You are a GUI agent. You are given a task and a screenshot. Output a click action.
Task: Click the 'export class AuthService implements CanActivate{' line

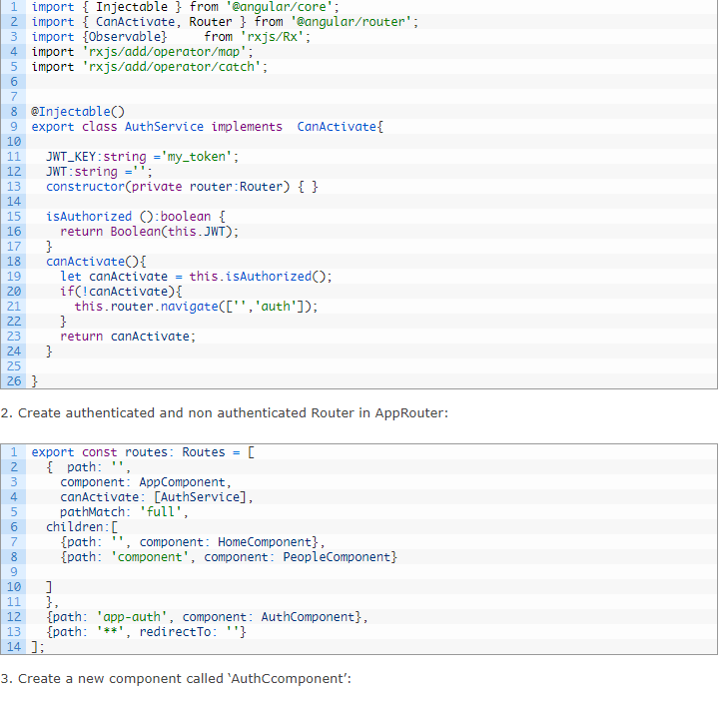(208, 127)
